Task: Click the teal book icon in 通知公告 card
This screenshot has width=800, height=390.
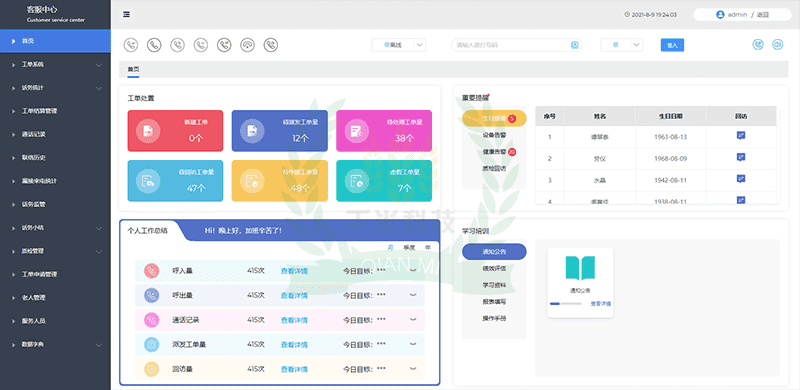Action: click(x=580, y=267)
